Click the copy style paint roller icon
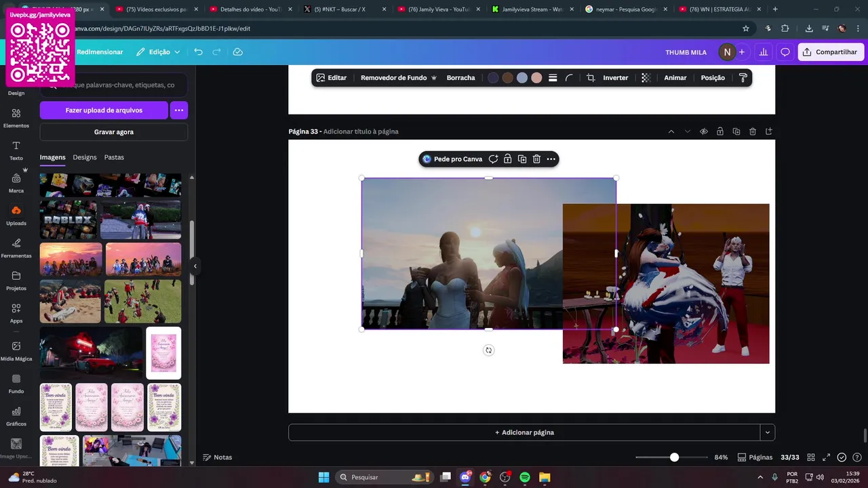This screenshot has height=488, width=868. [743, 78]
